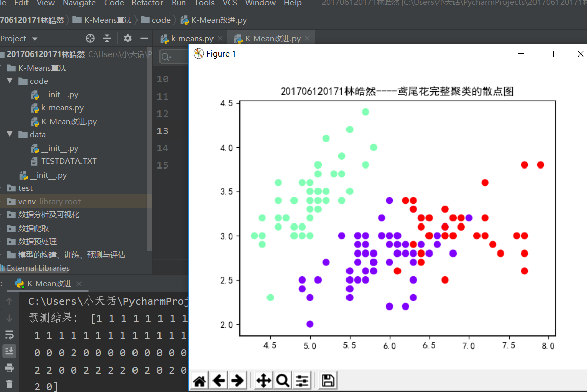Click line number 13 in editor gutter
Viewport: 587px width, 392px height.
pos(163,131)
